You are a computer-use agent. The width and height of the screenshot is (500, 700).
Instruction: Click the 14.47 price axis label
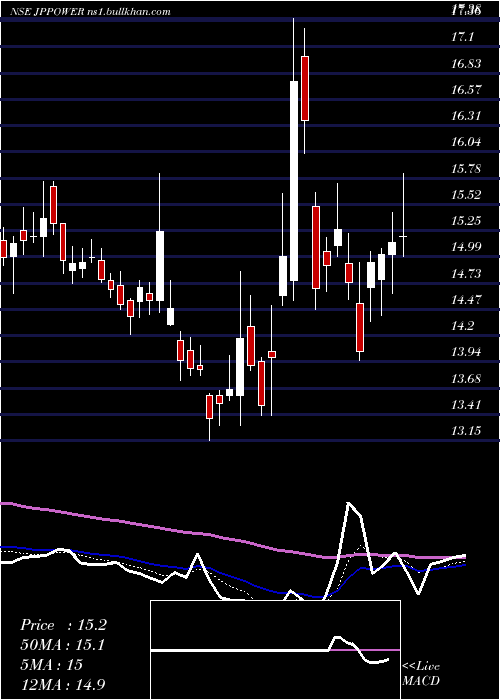(466, 300)
